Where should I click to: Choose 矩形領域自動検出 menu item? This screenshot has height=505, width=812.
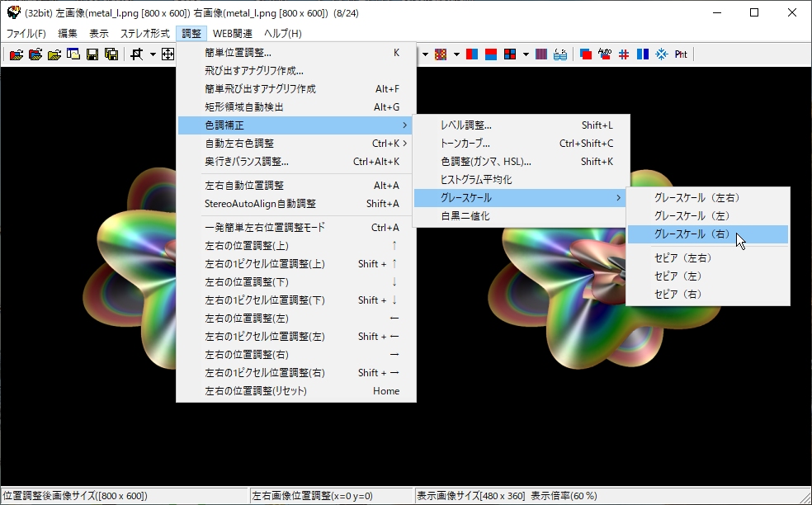pyautogui.click(x=295, y=107)
